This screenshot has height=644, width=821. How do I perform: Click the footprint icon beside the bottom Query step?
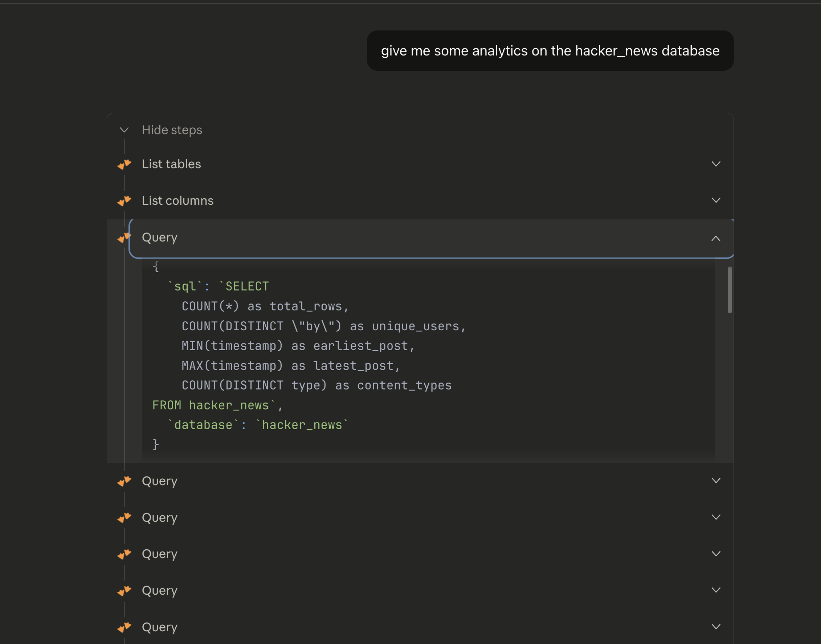pos(124,627)
